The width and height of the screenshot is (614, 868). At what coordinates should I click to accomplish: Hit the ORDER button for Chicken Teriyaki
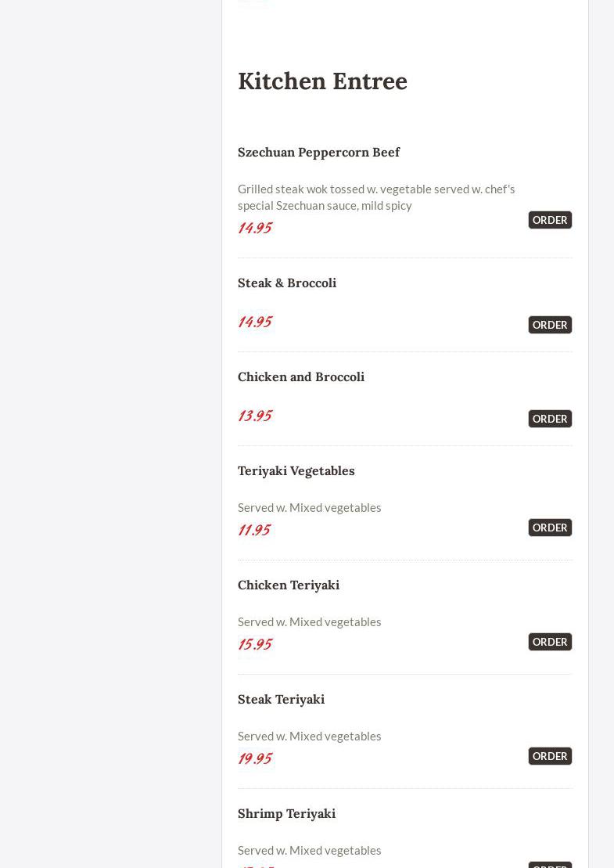coord(550,642)
